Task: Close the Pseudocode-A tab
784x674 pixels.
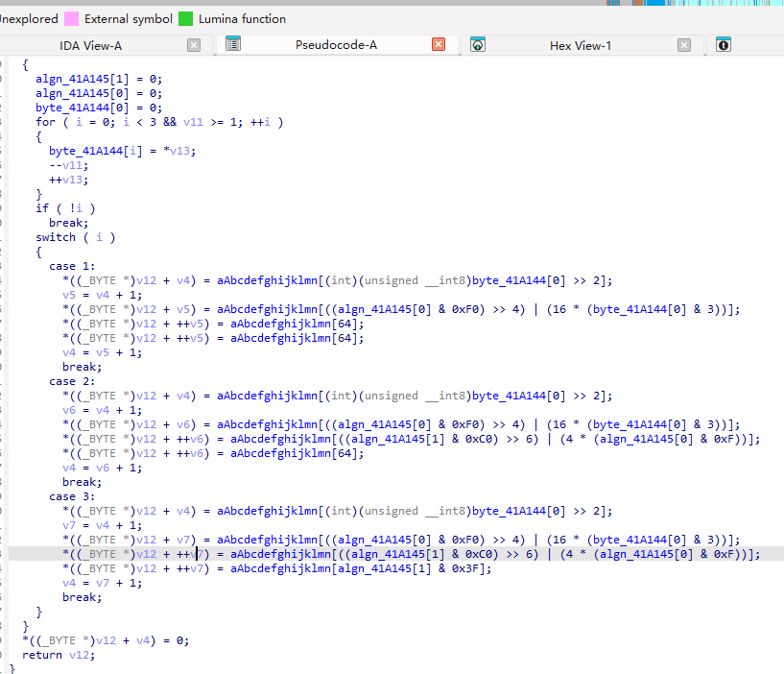Action: 439,45
